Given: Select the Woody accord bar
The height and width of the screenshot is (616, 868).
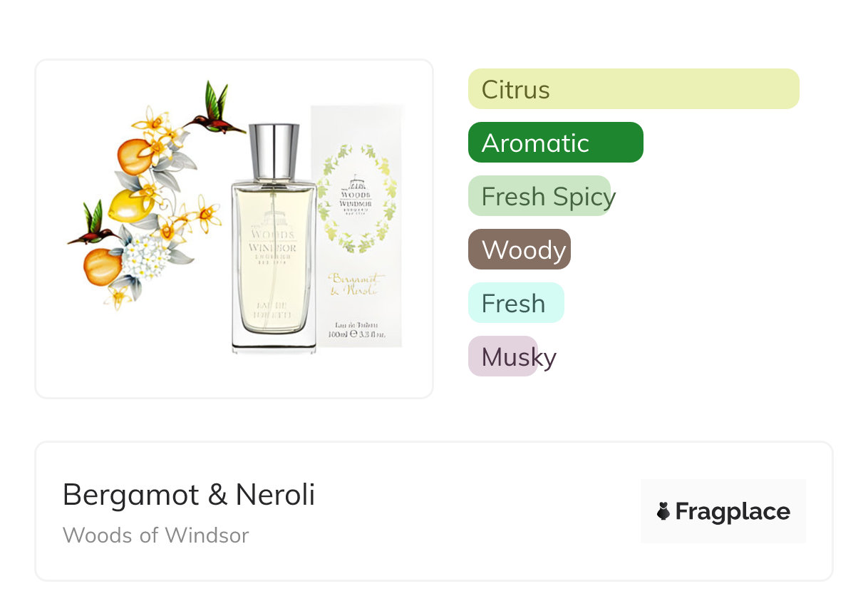Looking at the screenshot, I should click(x=520, y=250).
